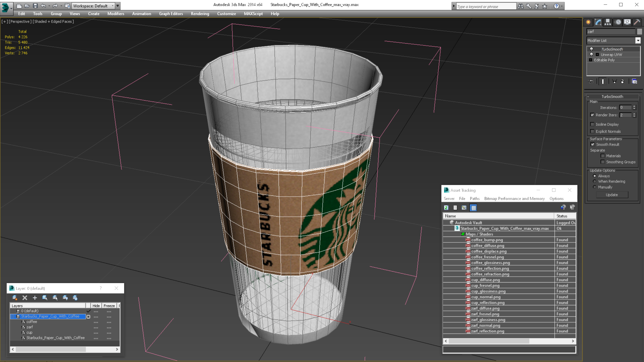Toggle Show End Result icon in the modifier stack
Viewport: 644px width, 362px height.
(x=603, y=81)
